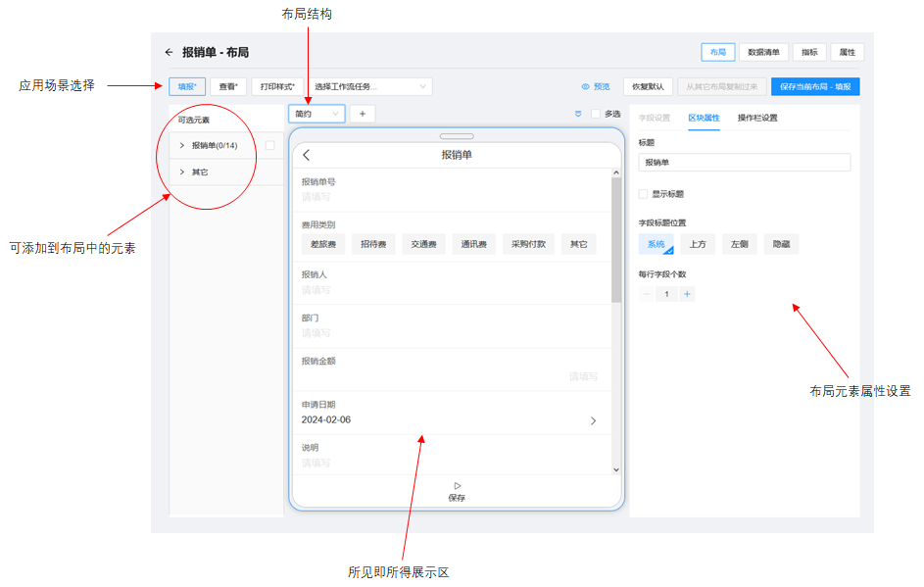The width and height of the screenshot is (924, 587).
Task: Click the plus button next to 简约
Action: click(362, 114)
